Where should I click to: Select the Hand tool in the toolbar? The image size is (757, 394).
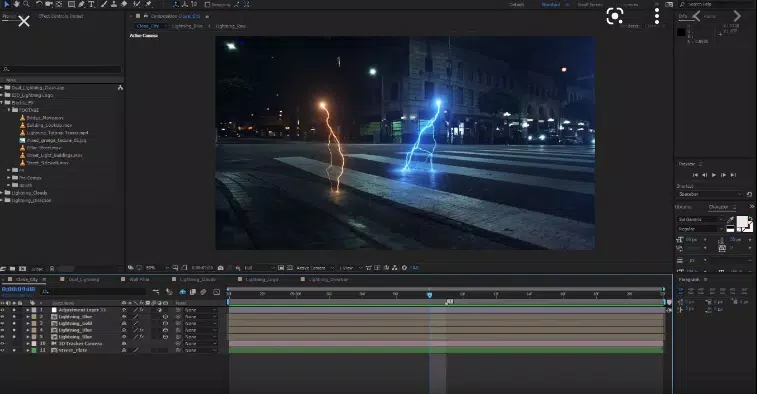click(16, 4)
